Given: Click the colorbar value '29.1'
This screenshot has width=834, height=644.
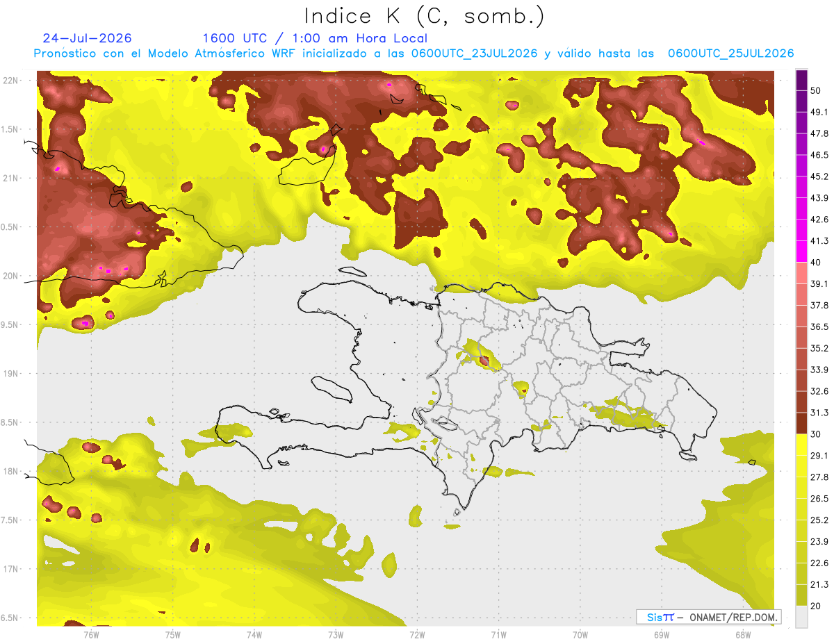Looking at the screenshot, I should [x=819, y=455].
